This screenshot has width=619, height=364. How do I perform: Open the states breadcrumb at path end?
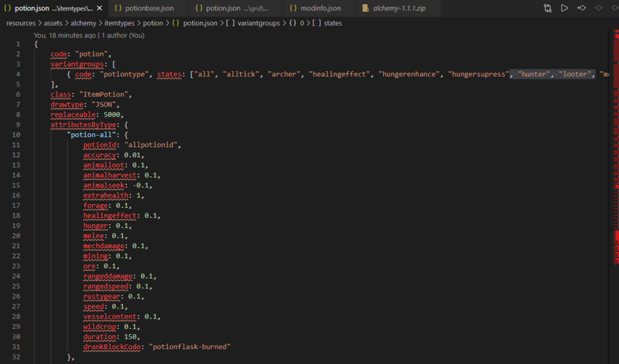click(x=332, y=23)
